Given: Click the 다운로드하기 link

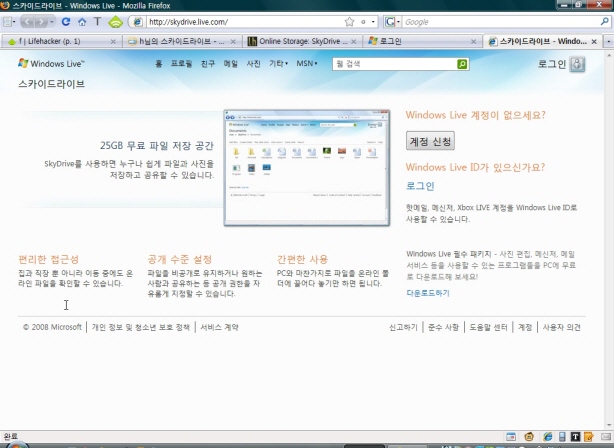Looking at the screenshot, I should (x=428, y=293).
